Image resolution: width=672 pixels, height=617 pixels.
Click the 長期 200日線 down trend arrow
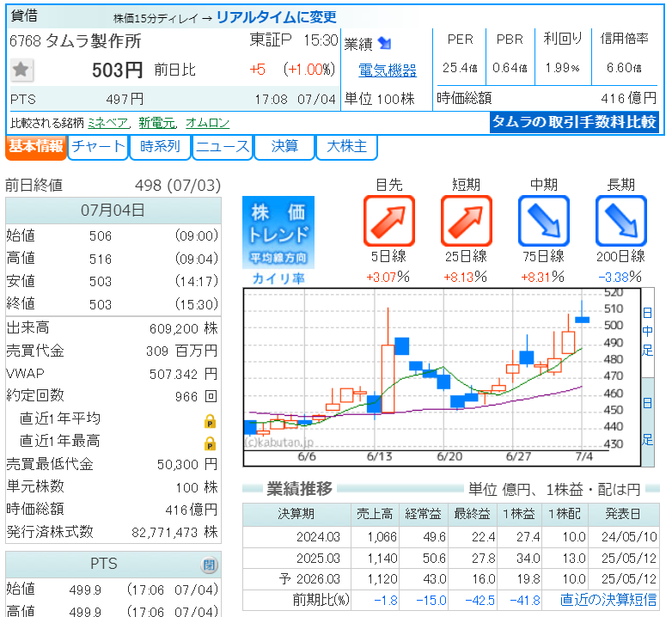tap(621, 221)
